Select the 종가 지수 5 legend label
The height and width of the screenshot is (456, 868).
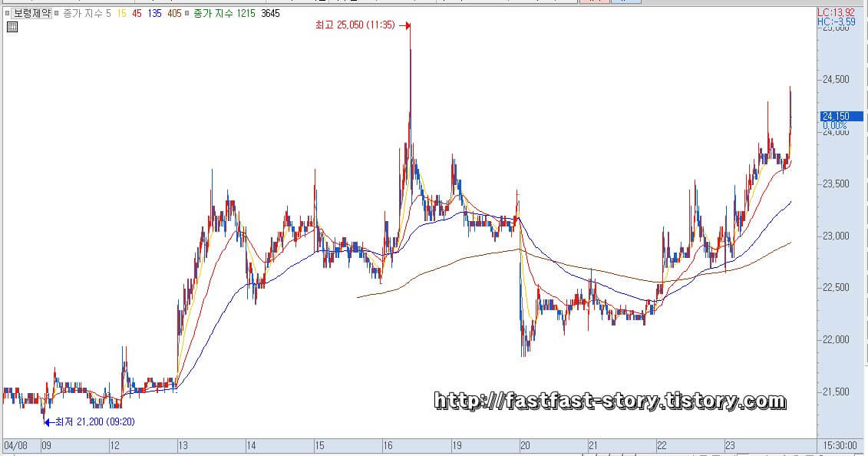87,13
